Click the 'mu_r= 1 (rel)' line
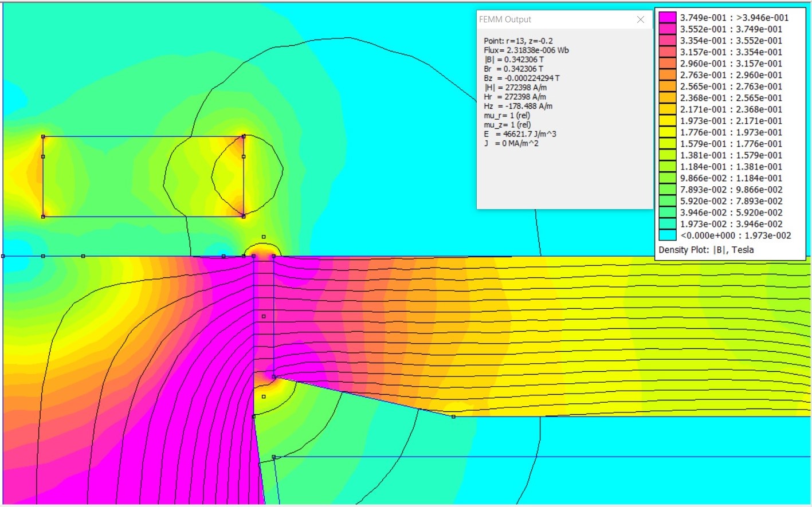This screenshot has width=812, height=507. point(507,115)
